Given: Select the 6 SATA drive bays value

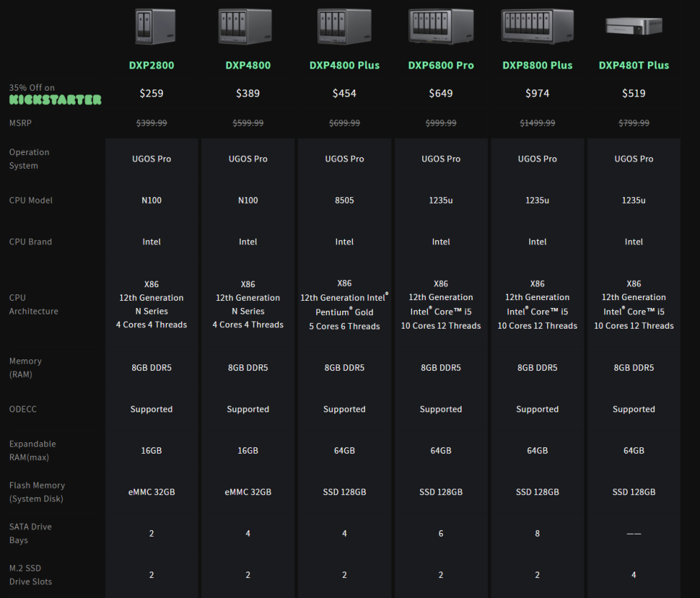Looking at the screenshot, I should tap(441, 534).
